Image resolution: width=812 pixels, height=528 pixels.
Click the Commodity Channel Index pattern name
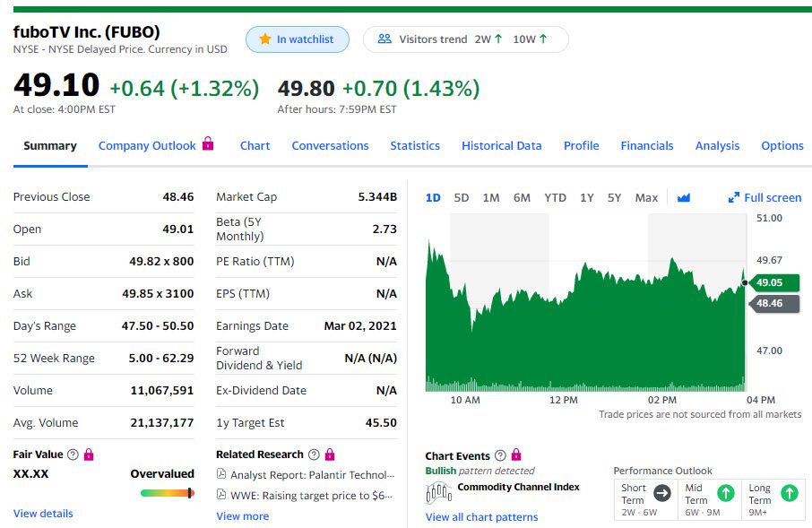pyautogui.click(x=518, y=487)
